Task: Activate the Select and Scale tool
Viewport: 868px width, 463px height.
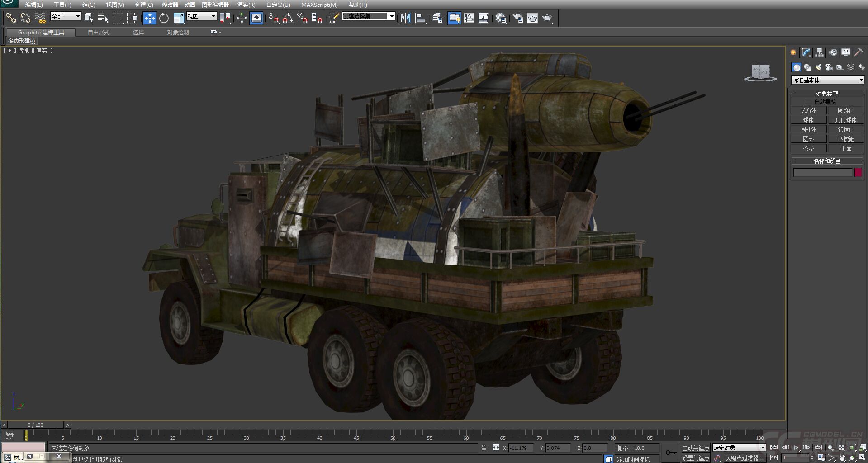Action: (x=179, y=18)
